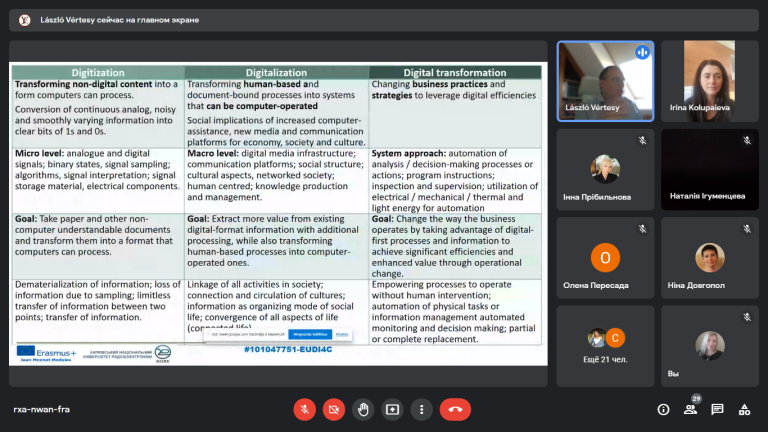Click the System approach cell text
Screen dimensions: 768x432
pyautogui.click(x=455, y=180)
